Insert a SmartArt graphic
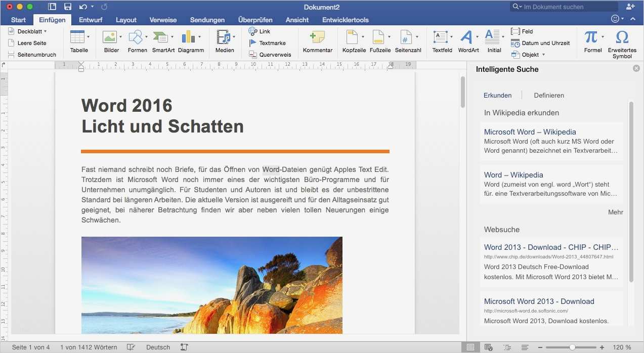Screen dimensions: 644x353 [162, 40]
